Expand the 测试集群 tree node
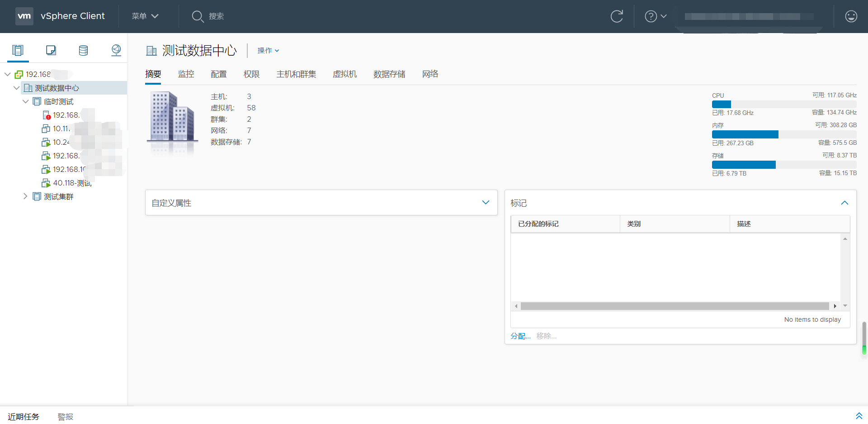Viewport: 868px width, 424px height. click(x=25, y=196)
